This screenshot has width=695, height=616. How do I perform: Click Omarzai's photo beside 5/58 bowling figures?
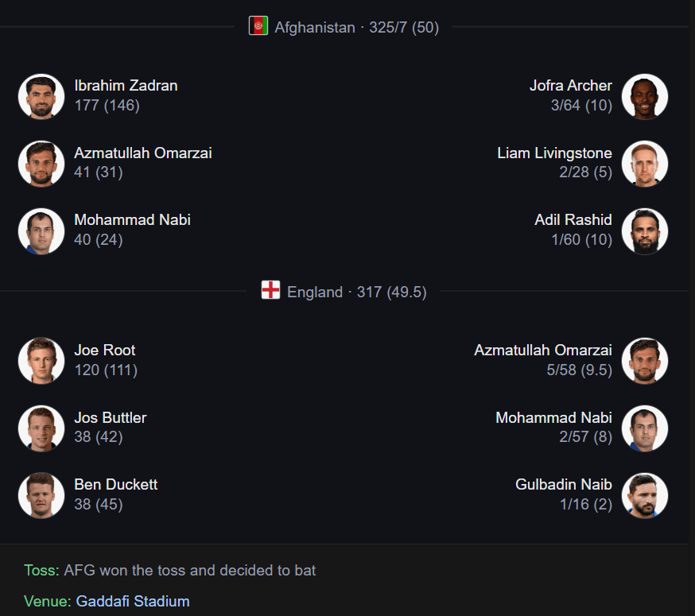coord(644,361)
